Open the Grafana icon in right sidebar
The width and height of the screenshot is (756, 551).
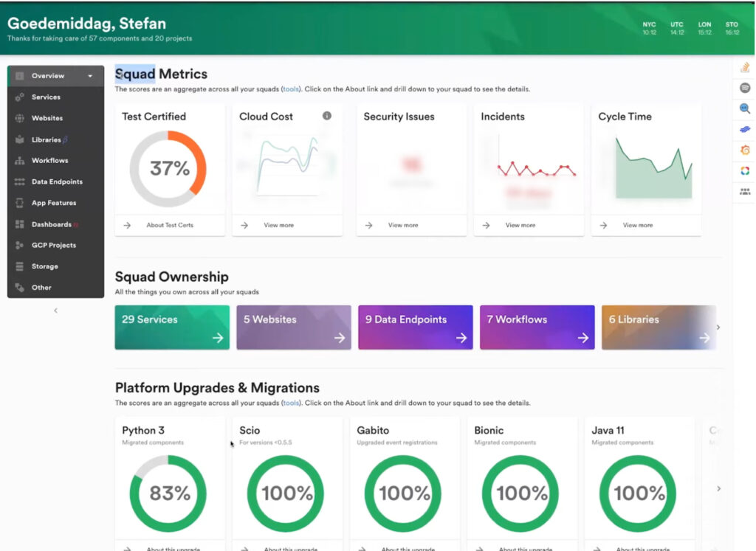(x=745, y=150)
